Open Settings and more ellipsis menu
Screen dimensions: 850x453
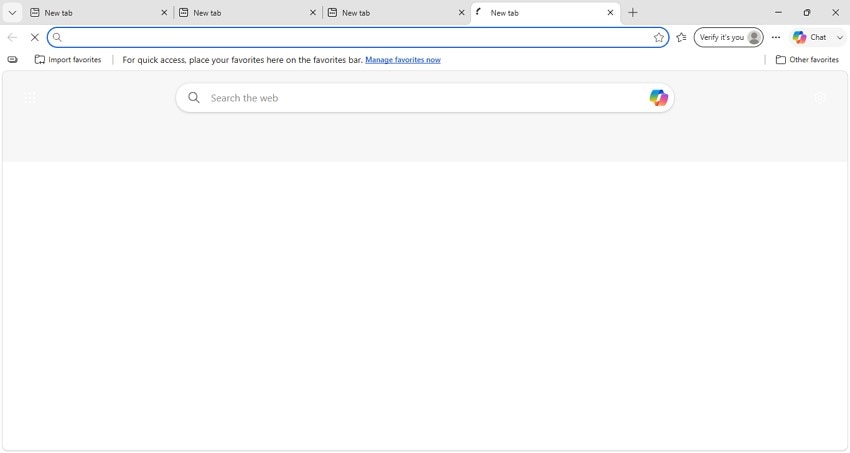tap(776, 37)
